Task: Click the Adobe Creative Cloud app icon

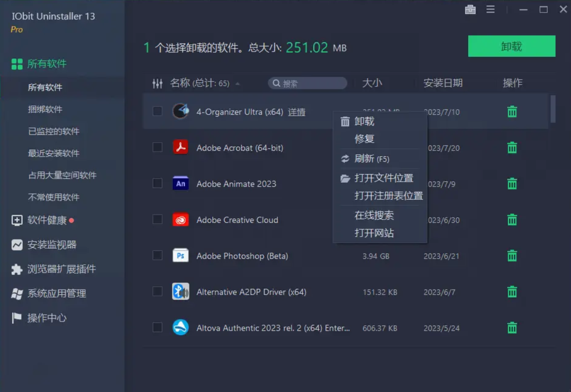Action: point(181,219)
